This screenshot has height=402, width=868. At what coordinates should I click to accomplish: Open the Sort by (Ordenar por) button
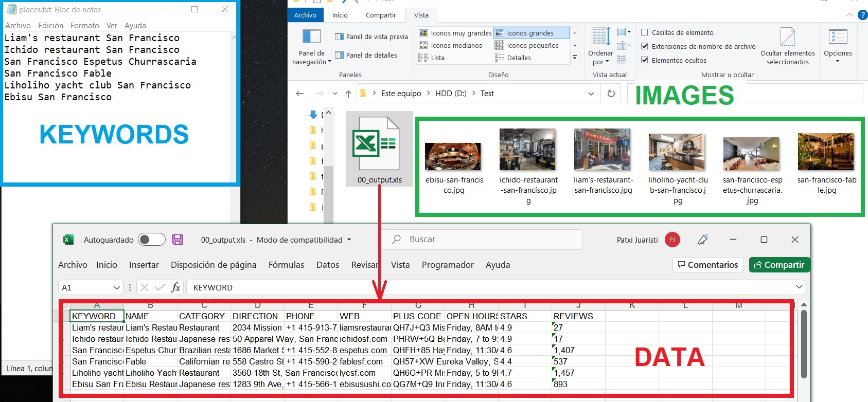point(600,47)
